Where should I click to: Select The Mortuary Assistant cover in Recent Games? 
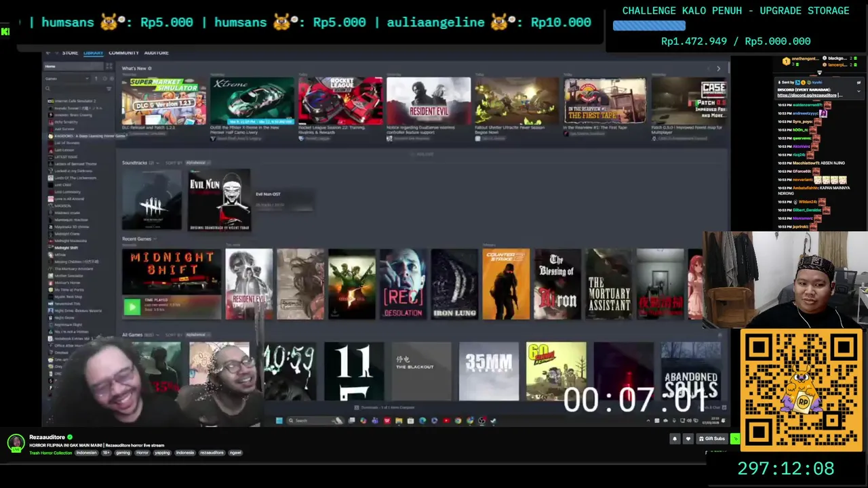(609, 284)
